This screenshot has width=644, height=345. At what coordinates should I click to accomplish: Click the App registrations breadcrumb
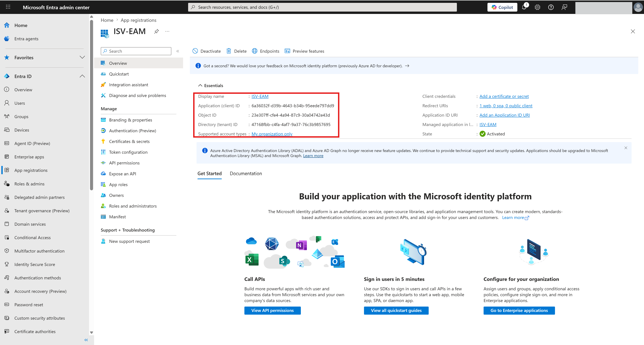tap(139, 20)
